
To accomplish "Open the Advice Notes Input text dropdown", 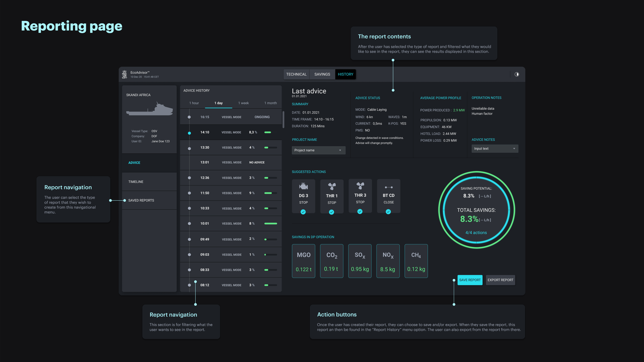I will click(x=495, y=149).
